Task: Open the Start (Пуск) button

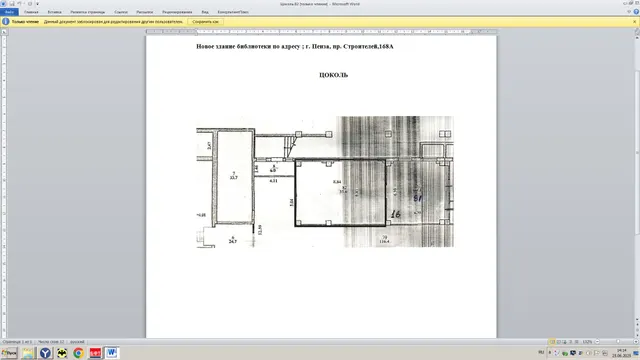Action: click(9, 353)
